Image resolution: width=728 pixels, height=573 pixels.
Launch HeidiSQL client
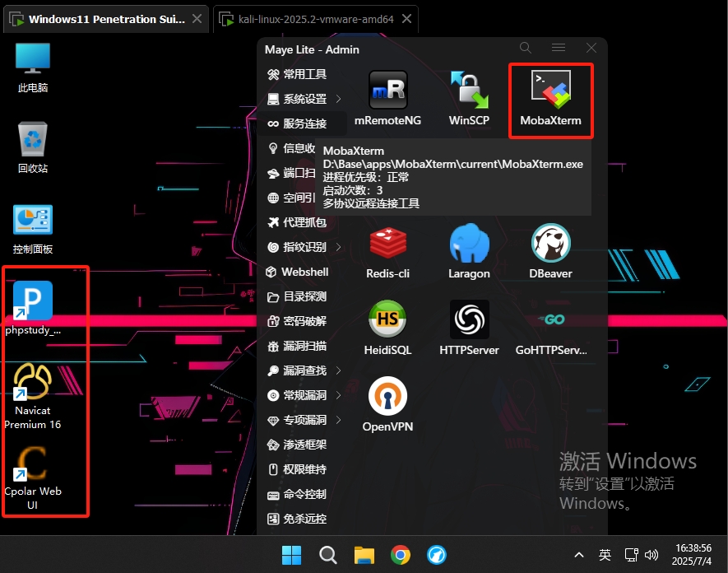pos(387,328)
